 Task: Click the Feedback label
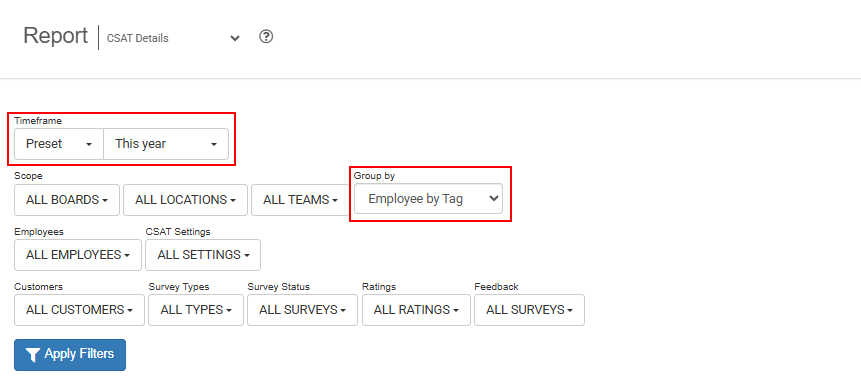click(496, 287)
